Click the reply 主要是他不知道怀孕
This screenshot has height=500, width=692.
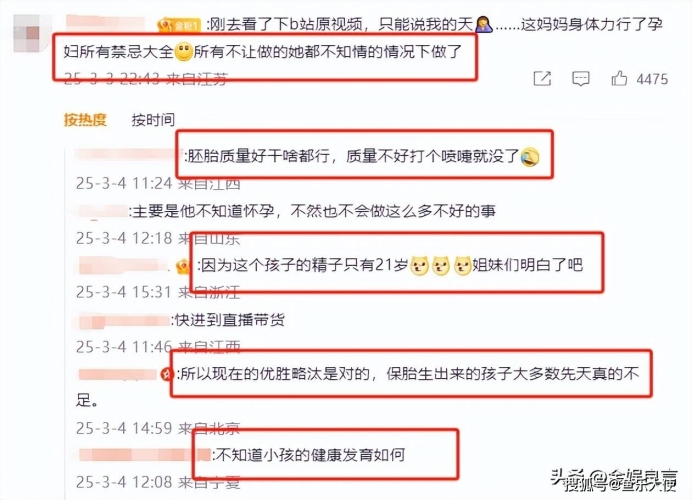tap(313, 211)
